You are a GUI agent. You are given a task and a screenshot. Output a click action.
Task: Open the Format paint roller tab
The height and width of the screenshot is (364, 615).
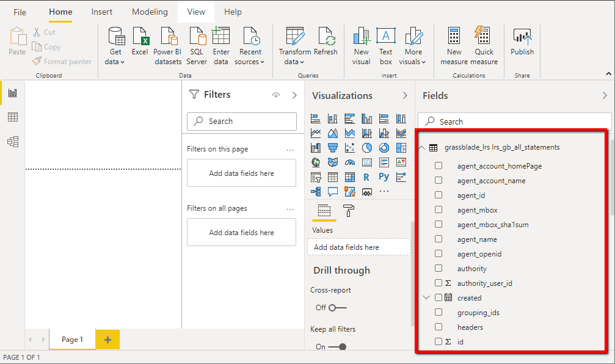[349, 211]
